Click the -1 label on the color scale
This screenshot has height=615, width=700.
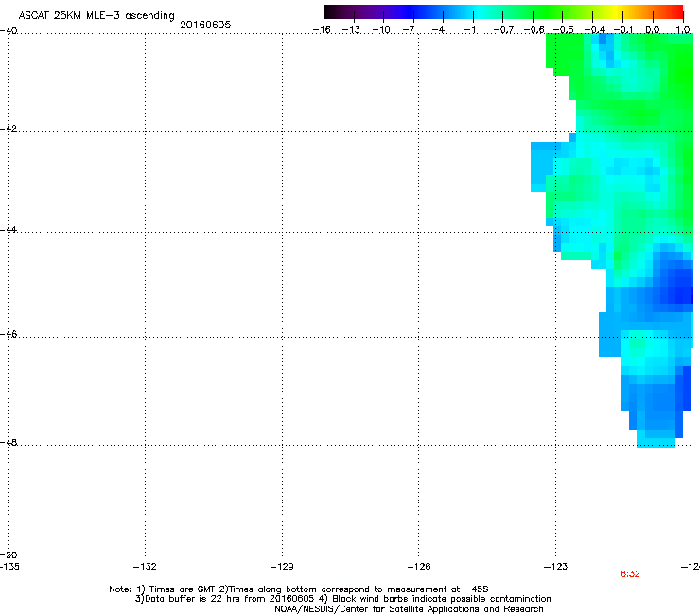(x=469, y=30)
